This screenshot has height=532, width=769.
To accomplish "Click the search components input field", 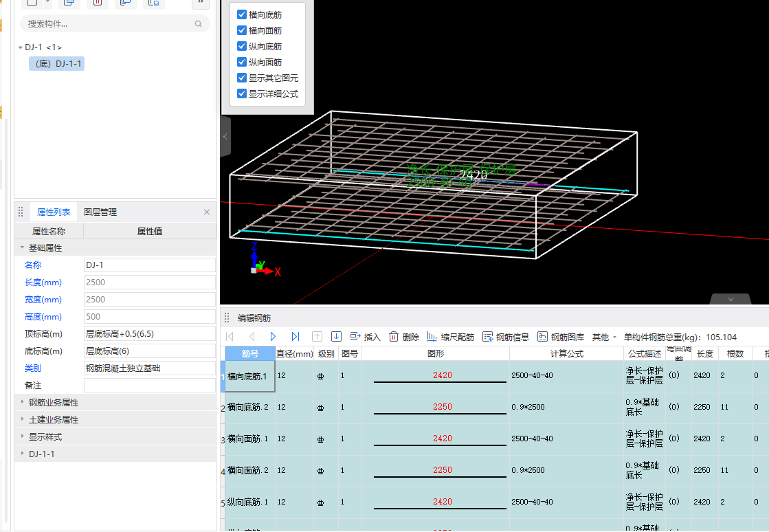I will coord(115,23).
